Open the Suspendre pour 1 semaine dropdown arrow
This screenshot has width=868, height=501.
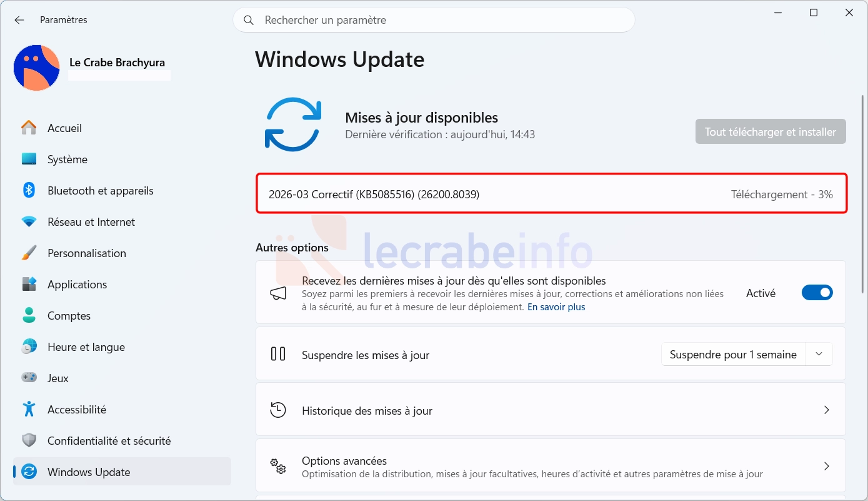pos(819,354)
